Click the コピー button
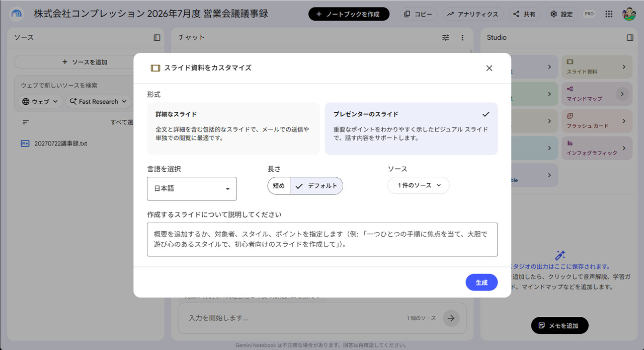This screenshot has width=644, height=350. 419,14
